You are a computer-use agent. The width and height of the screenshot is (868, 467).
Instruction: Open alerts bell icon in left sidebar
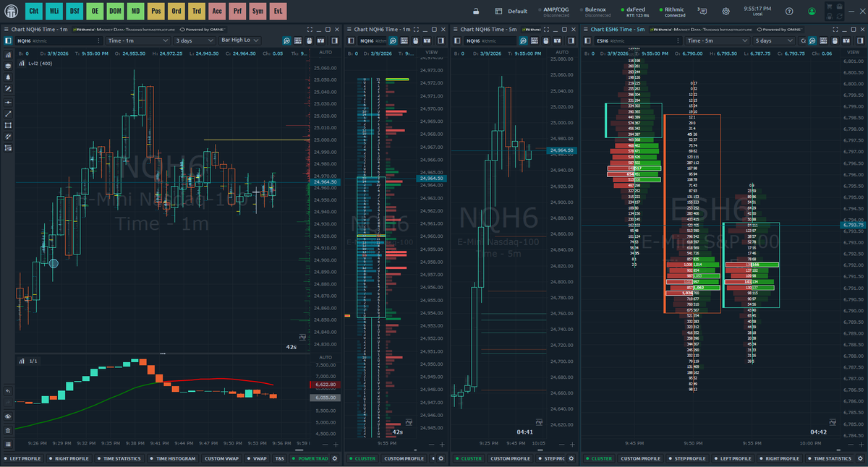point(8,77)
